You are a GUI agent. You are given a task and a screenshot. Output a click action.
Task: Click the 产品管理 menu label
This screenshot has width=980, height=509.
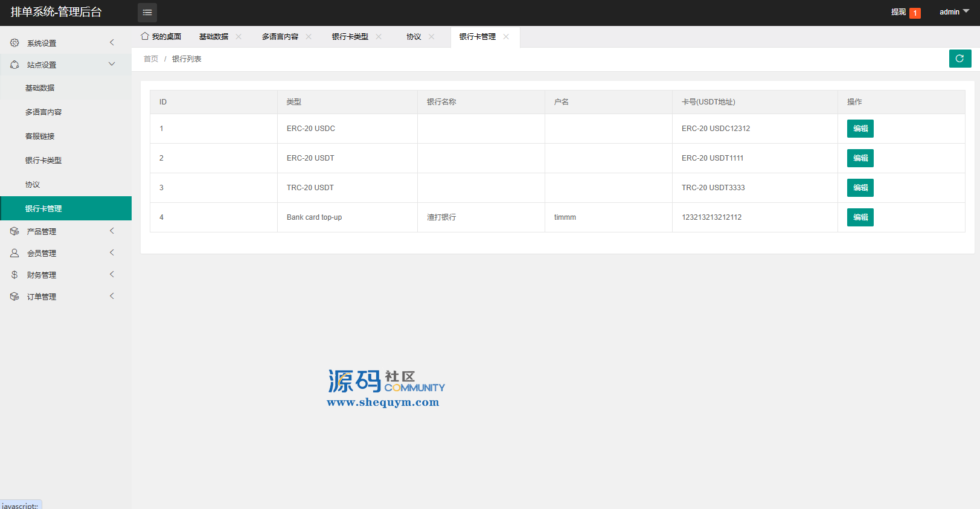tap(42, 232)
